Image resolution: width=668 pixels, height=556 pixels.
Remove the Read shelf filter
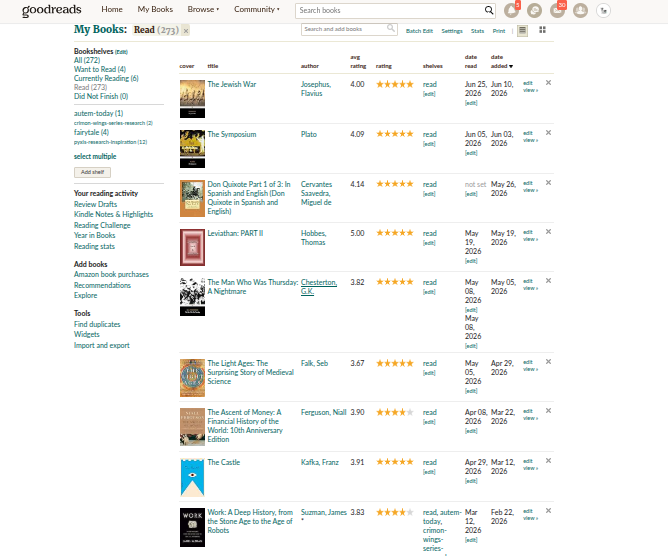pyautogui.click(x=185, y=31)
